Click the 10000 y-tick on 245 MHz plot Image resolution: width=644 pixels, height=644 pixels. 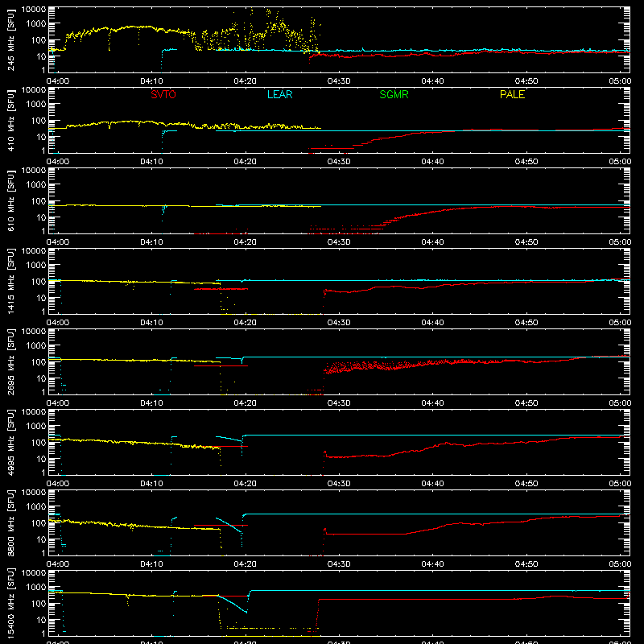(x=34, y=10)
